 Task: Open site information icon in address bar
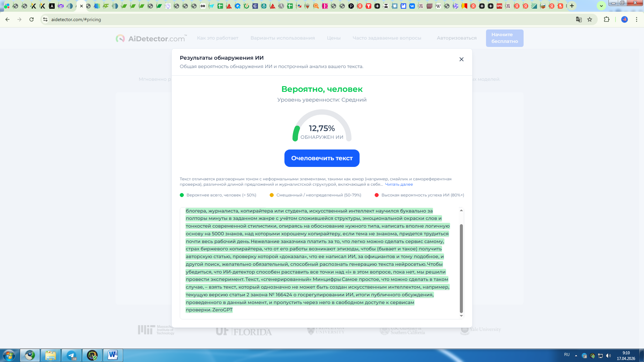pos(45,19)
